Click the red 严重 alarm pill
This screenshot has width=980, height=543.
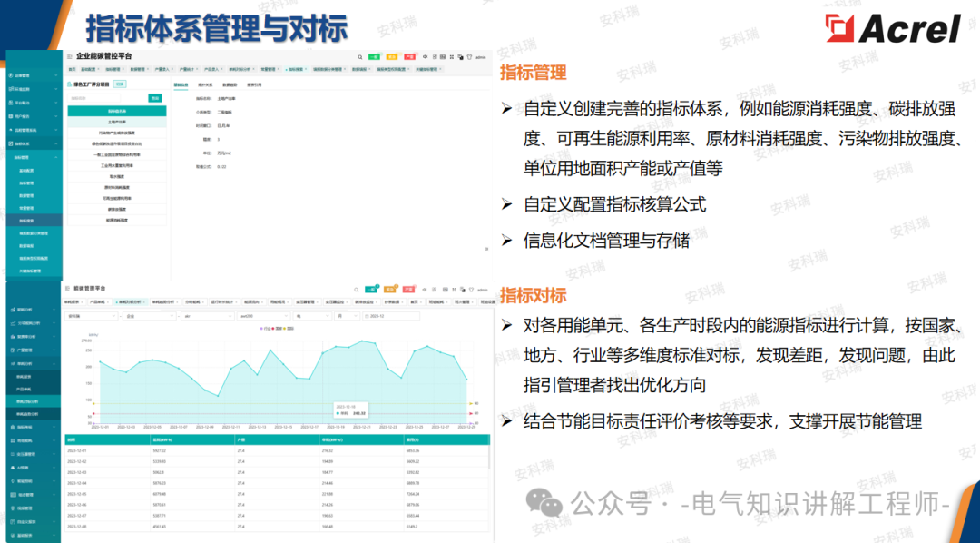(x=410, y=56)
